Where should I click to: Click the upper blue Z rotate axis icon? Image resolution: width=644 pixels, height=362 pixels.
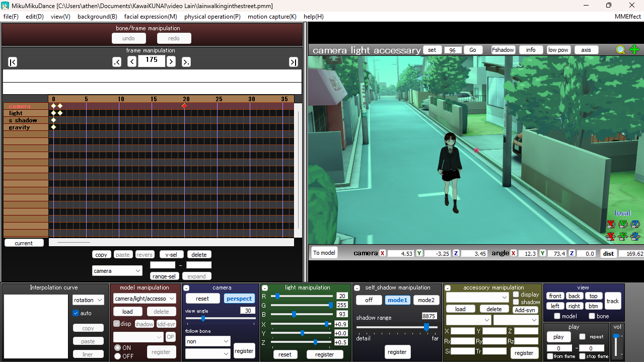(x=635, y=224)
